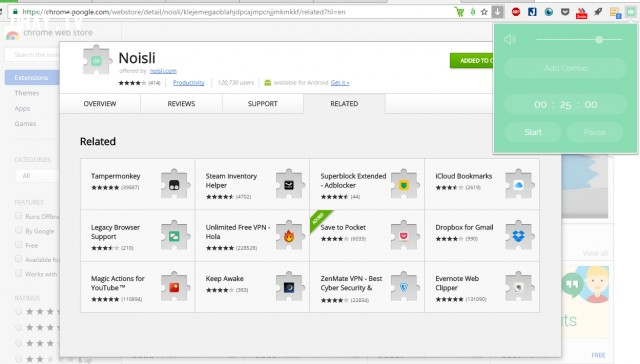Click the Noisli star rating
Viewport: 640px width, 364px height.
coord(132,83)
